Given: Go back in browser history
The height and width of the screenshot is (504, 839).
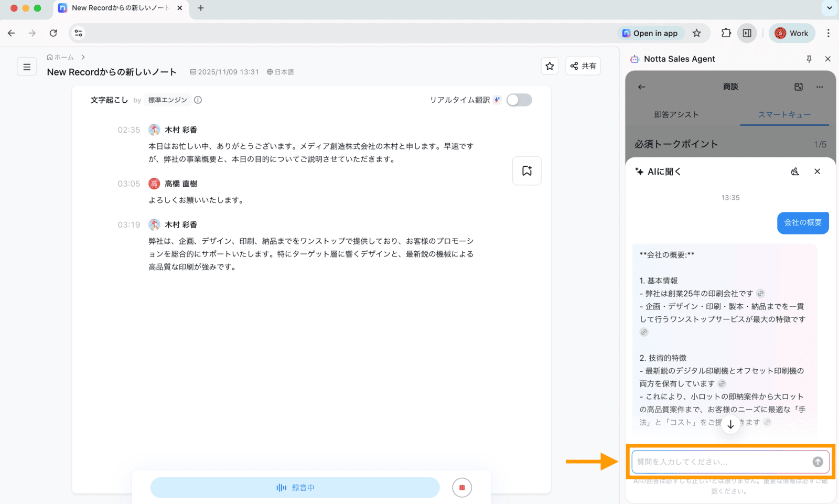Looking at the screenshot, I should click(x=11, y=33).
